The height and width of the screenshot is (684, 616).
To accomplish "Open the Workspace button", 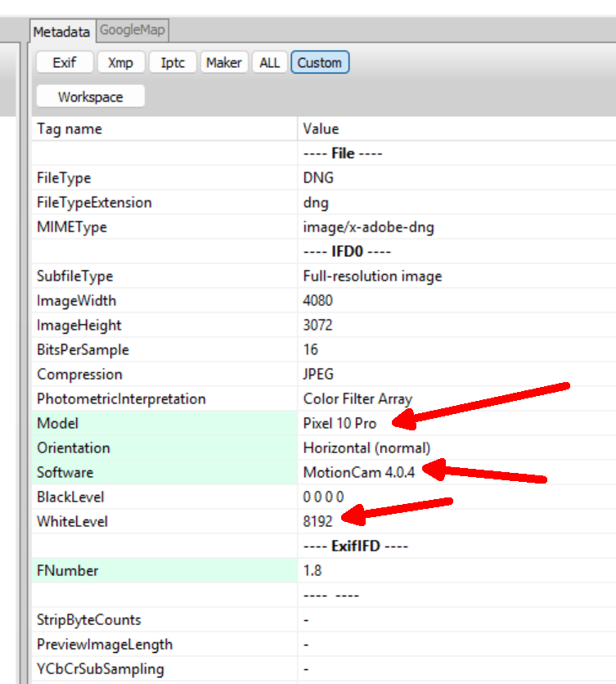I will 90,97.
